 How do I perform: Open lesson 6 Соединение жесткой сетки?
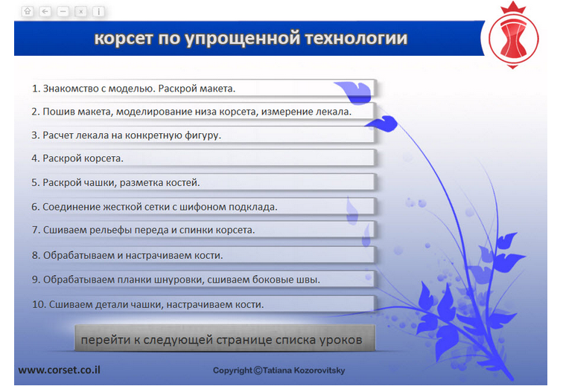(x=203, y=207)
